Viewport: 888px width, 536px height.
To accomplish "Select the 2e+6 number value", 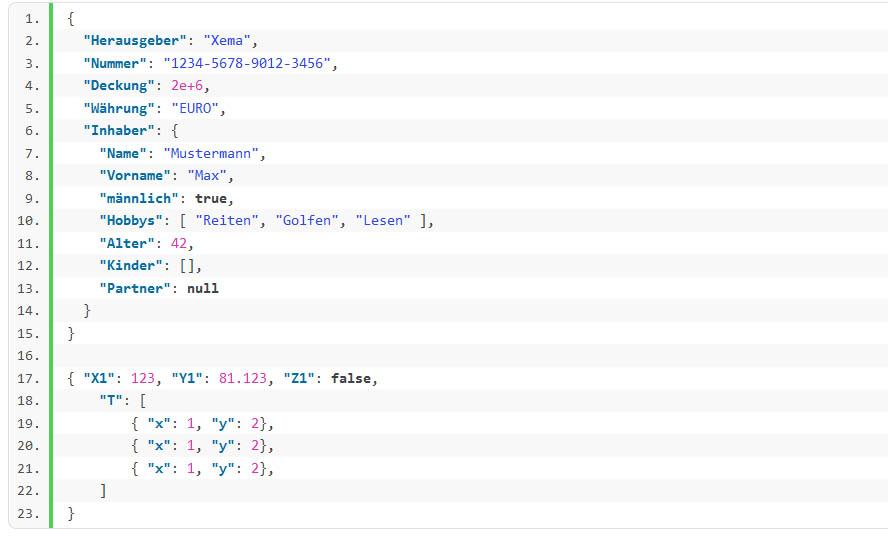I will tap(187, 86).
